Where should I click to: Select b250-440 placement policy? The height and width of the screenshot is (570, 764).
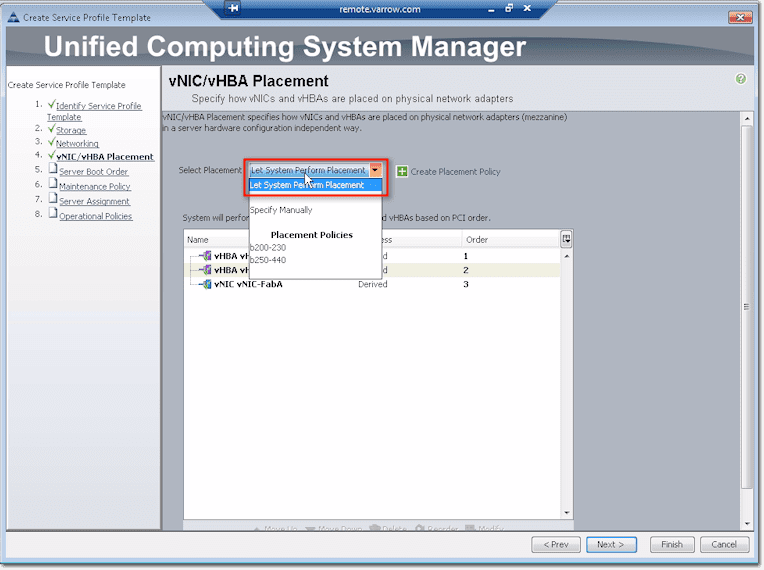(268, 260)
